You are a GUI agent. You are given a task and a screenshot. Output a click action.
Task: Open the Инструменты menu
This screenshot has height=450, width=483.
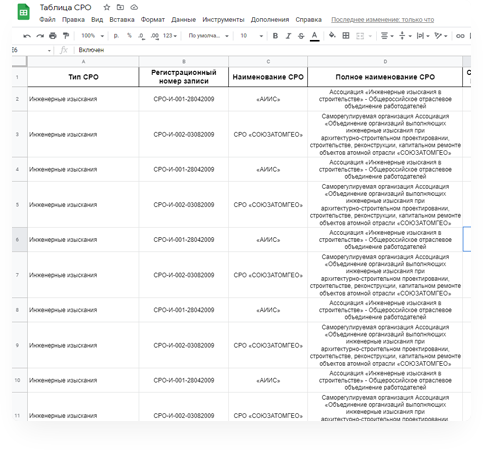pyautogui.click(x=223, y=20)
